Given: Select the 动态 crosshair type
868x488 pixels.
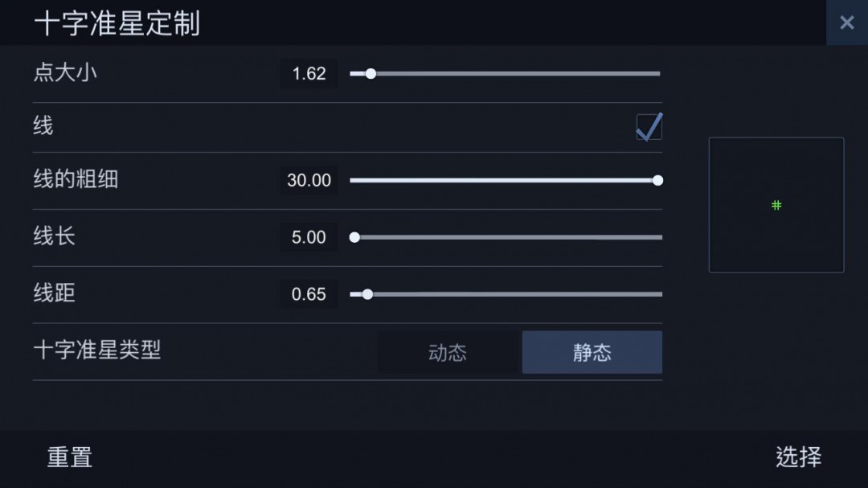Looking at the screenshot, I should click(x=448, y=352).
